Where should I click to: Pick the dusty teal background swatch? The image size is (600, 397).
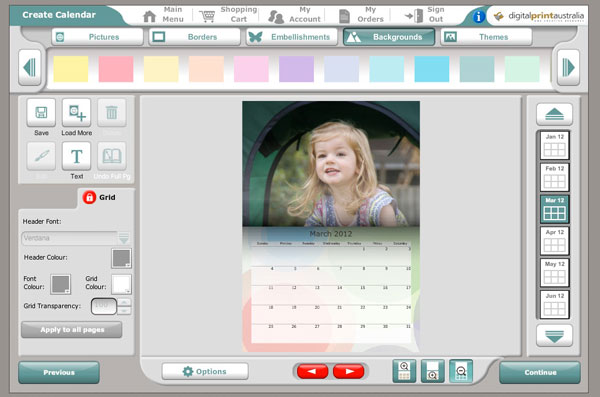tap(477, 69)
